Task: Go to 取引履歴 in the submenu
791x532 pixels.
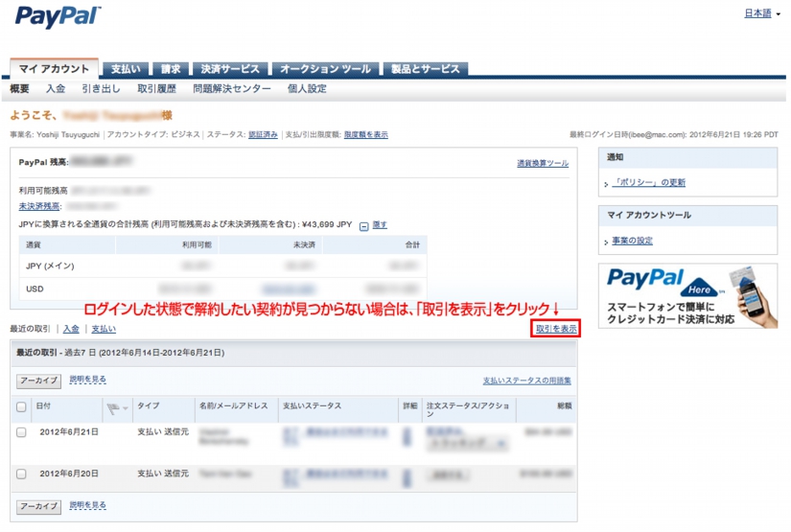Action: (x=156, y=89)
